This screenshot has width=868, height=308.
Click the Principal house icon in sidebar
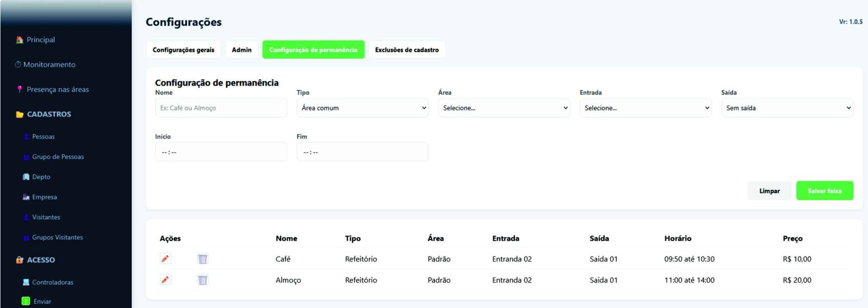pyautogui.click(x=20, y=40)
